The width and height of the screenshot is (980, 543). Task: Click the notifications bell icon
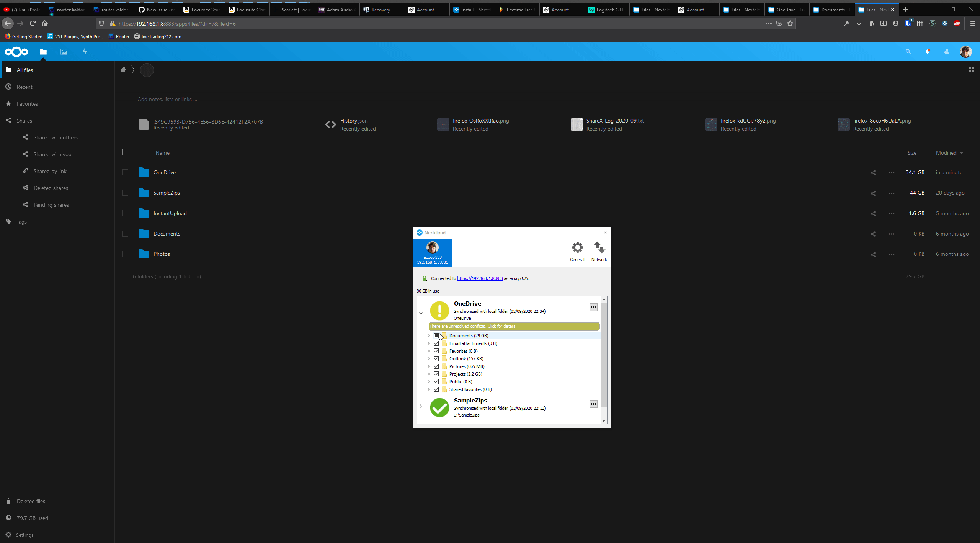coord(928,52)
